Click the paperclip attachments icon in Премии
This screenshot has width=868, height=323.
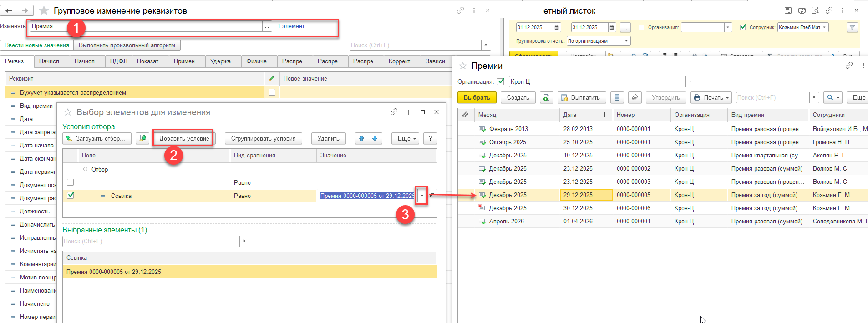point(635,97)
